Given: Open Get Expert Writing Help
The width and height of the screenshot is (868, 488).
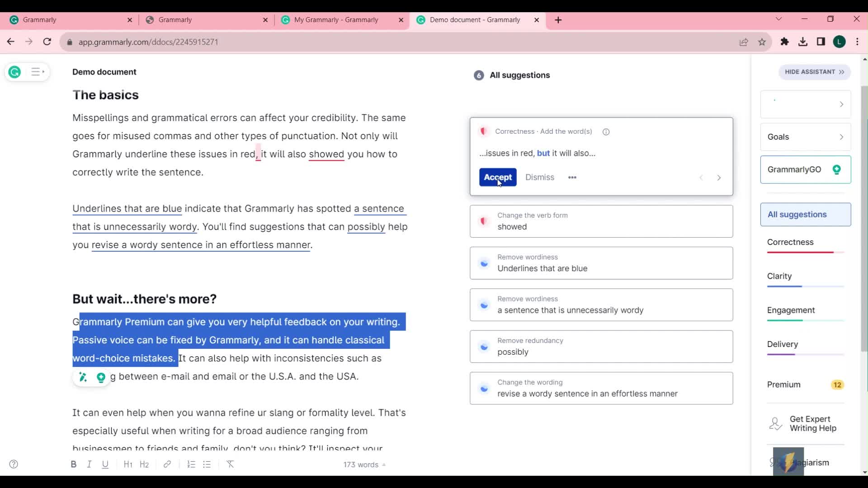Looking at the screenshot, I should coord(806,424).
